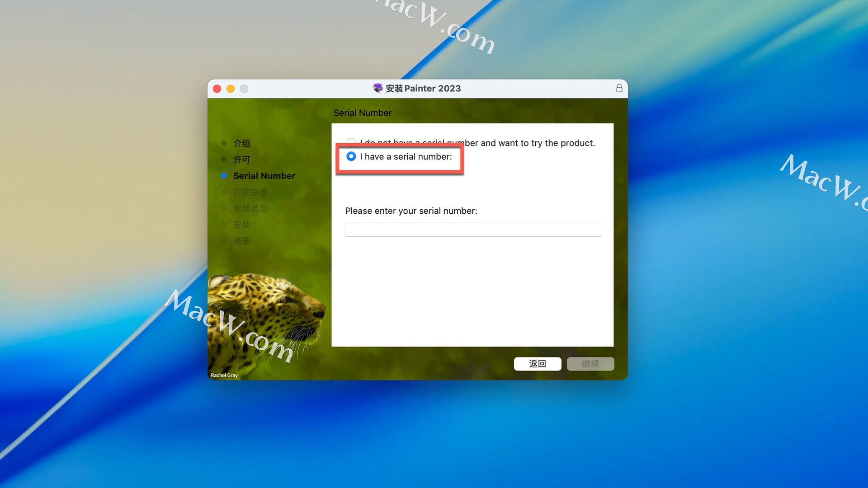Minimize the installer with the yellow button
The image size is (868, 488).
(x=231, y=89)
